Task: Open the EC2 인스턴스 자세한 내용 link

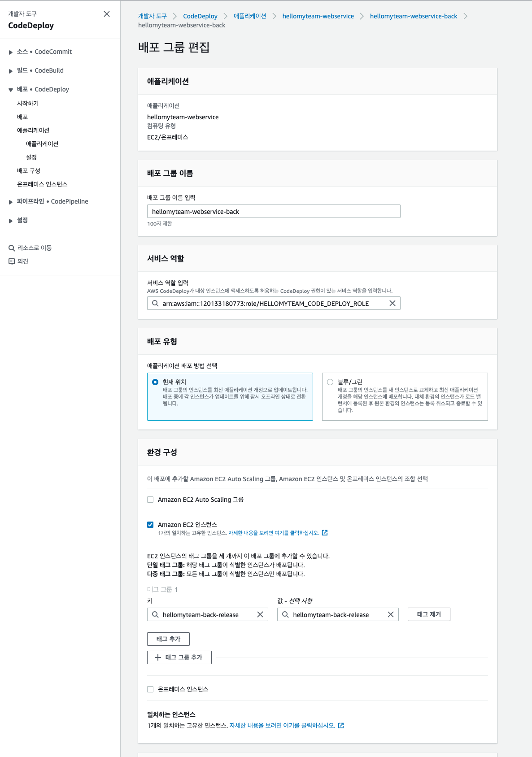Action: [x=274, y=533]
